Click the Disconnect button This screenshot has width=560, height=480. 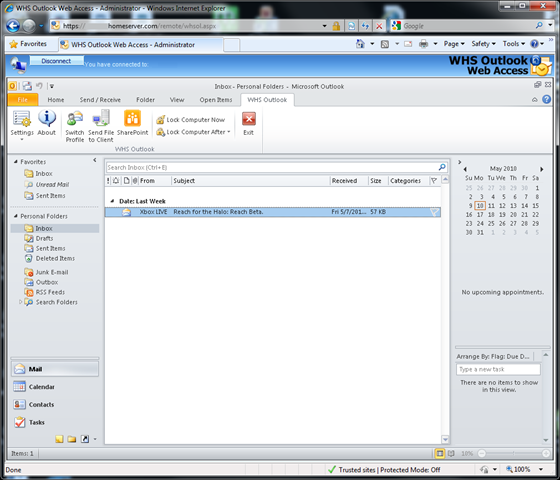56,61
